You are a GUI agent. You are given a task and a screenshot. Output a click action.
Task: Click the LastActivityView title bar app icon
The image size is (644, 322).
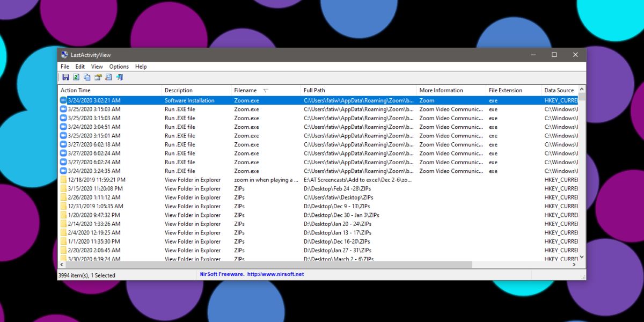click(64, 55)
